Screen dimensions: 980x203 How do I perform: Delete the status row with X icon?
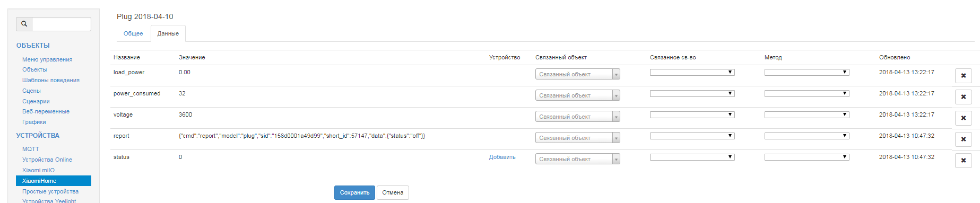click(x=963, y=161)
